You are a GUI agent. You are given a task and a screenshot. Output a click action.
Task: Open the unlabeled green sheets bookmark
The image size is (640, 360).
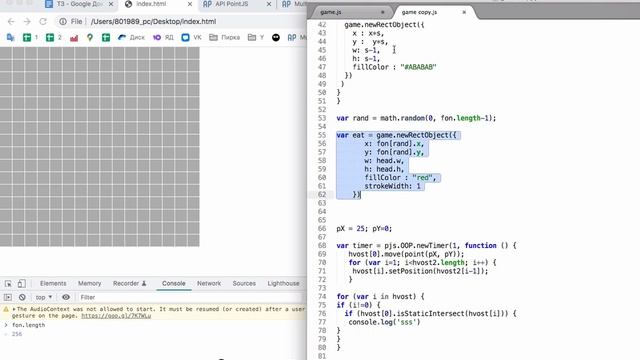106,38
